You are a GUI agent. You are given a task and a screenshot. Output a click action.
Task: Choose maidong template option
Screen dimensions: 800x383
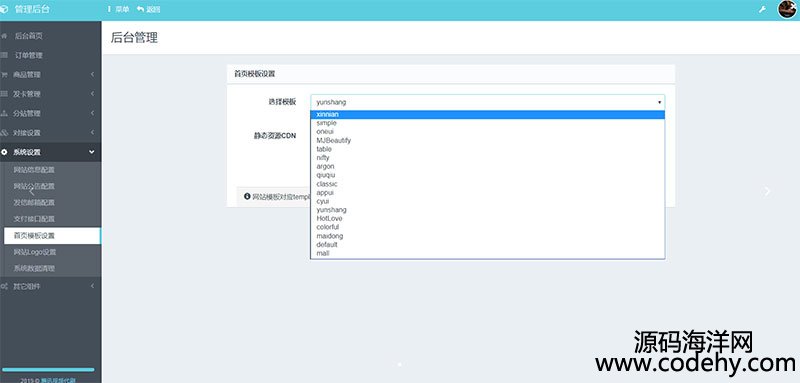[x=487, y=236]
